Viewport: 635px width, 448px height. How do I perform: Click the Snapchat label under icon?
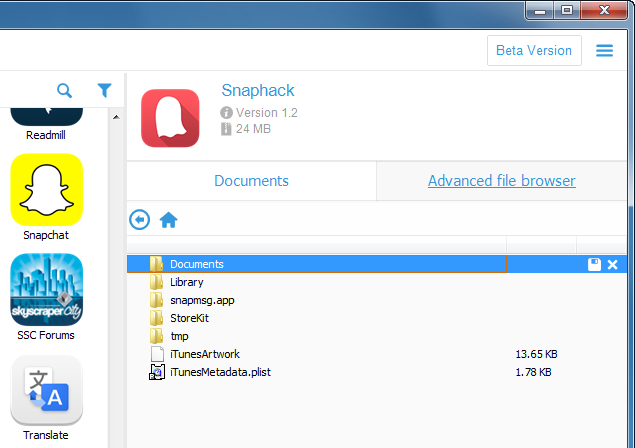pyautogui.click(x=46, y=235)
